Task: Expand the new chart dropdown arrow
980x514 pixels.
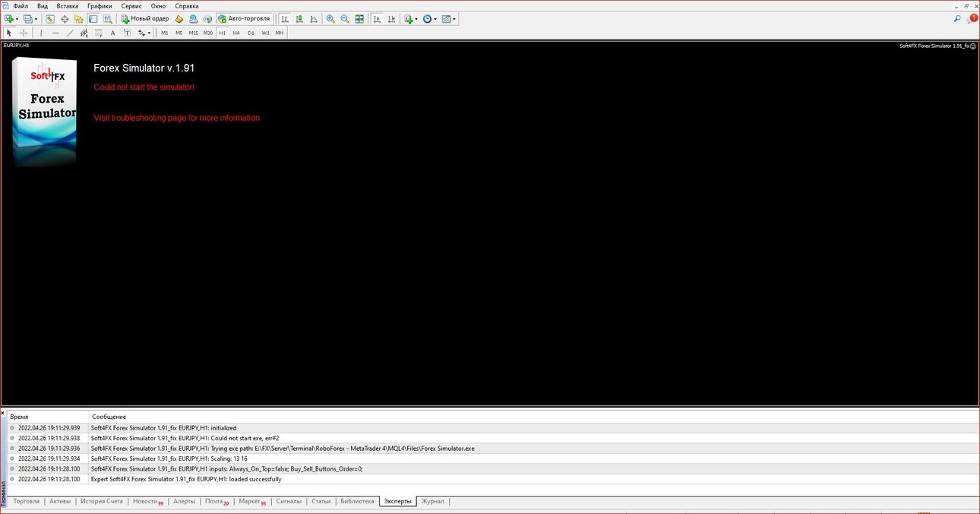Action: coord(17,19)
